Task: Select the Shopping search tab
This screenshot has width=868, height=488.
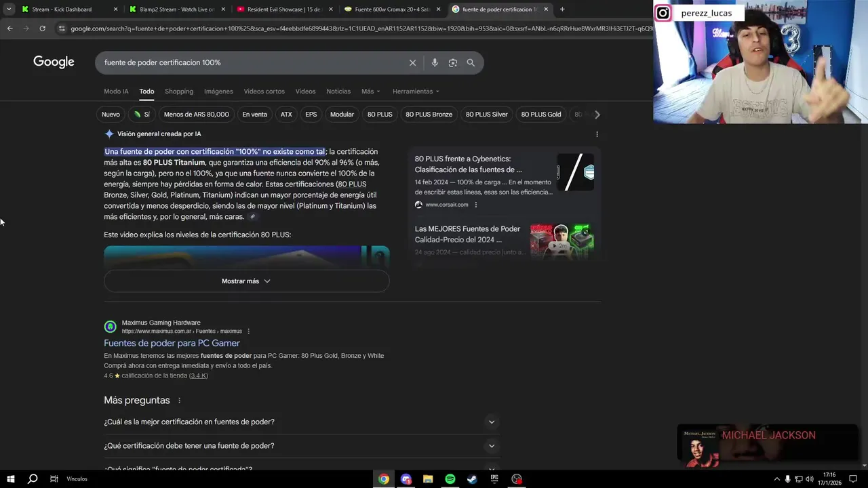Action: [179, 91]
